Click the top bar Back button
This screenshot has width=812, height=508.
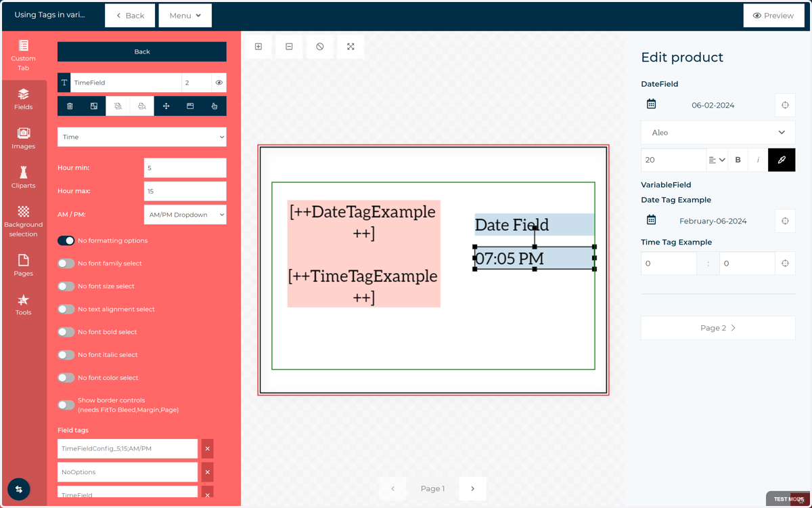click(130, 16)
